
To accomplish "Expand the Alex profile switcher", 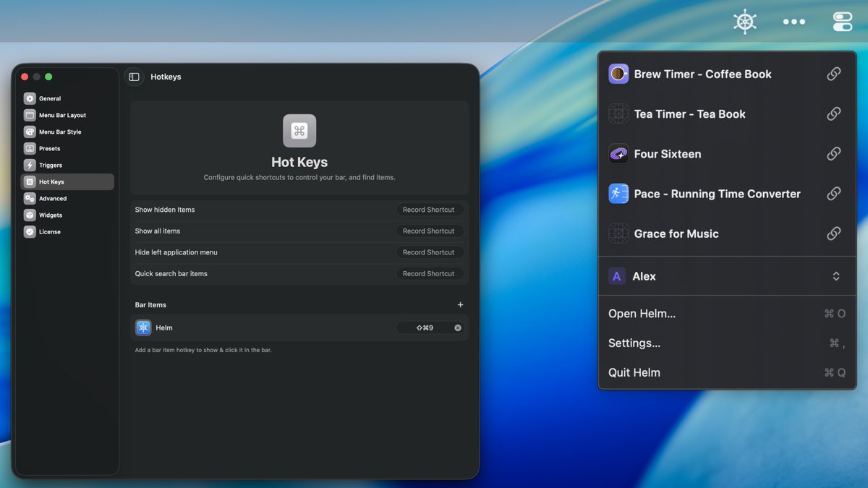I will [x=835, y=276].
